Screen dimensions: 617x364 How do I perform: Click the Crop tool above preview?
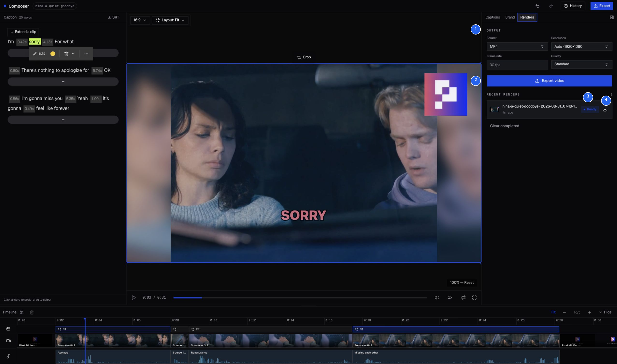pos(304,57)
